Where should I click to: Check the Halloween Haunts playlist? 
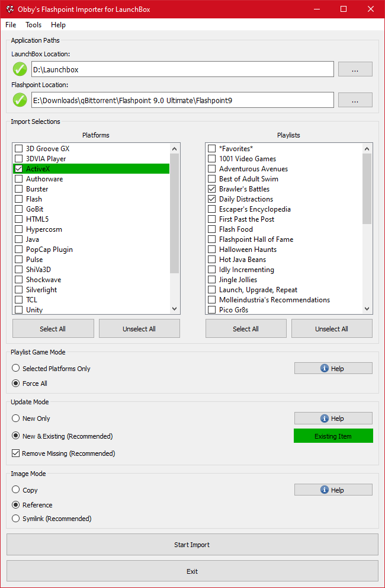click(212, 250)
